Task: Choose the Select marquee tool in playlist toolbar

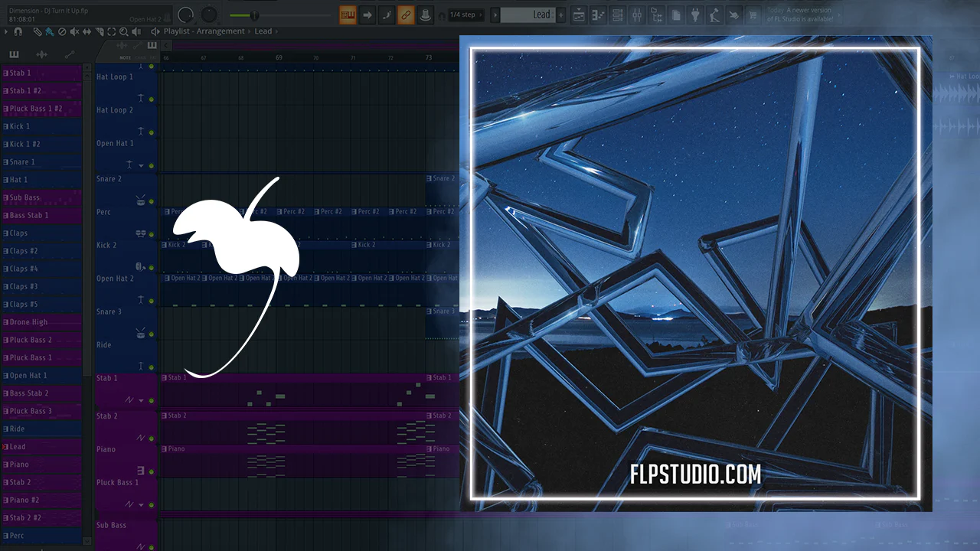Action: [111, 31]
